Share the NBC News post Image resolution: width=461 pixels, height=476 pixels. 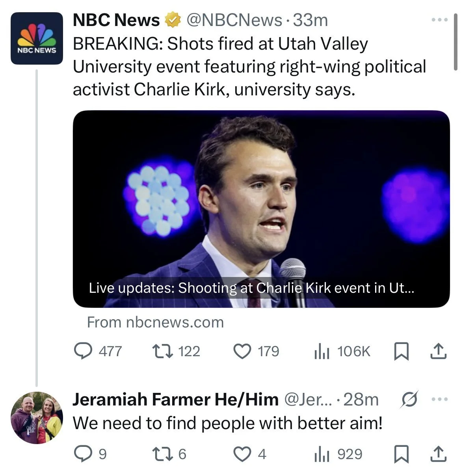(x=438, y=351)
